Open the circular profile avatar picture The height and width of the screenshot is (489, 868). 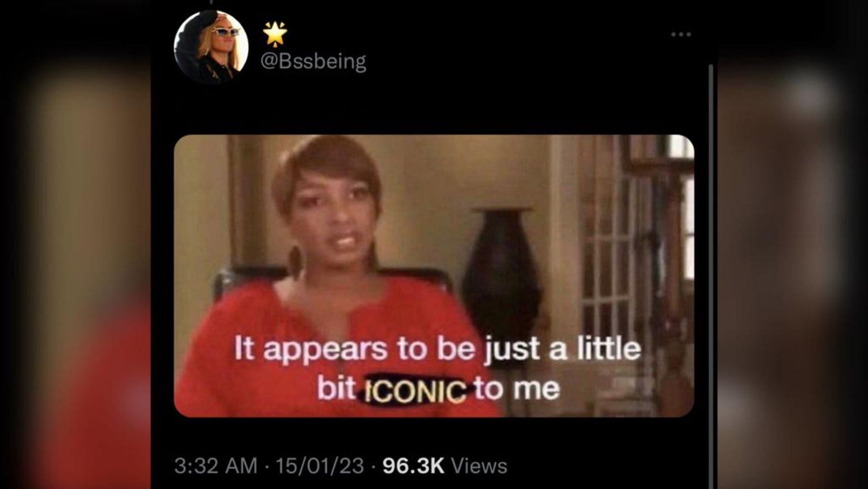point(211,47)
